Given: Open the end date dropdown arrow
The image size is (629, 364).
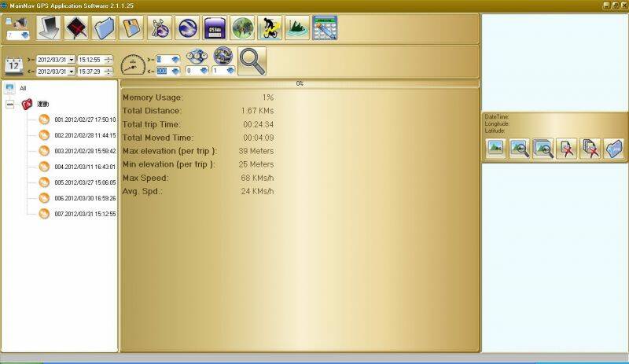Looking at the screenshot, I should 72,71.
